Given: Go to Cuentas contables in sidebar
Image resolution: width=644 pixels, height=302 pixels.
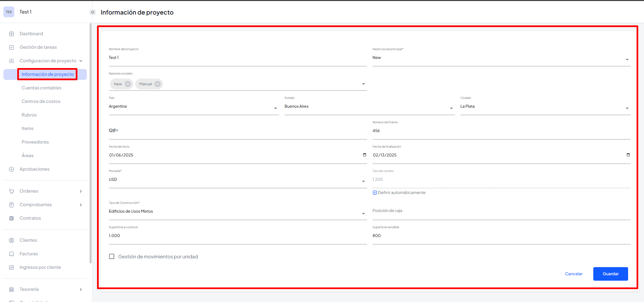Looking at the screenshot, I should [x=42, y=88].
